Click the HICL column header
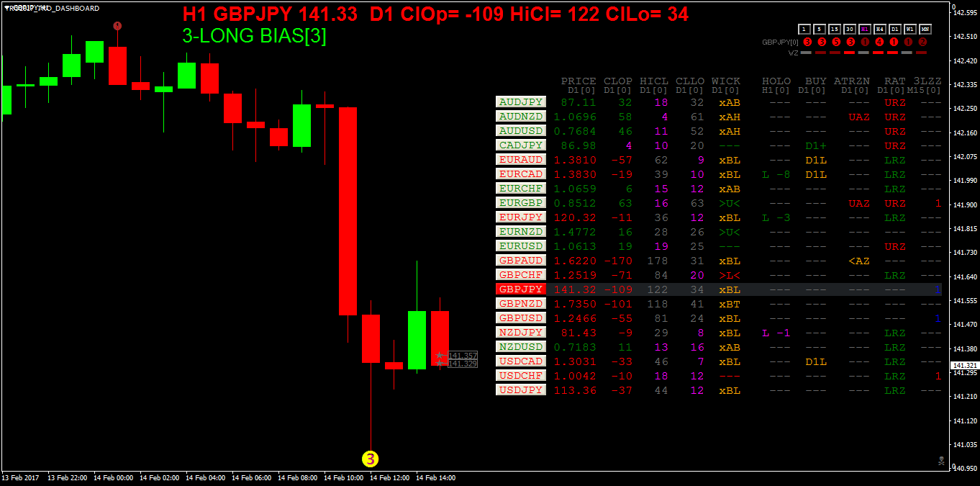This screenshot has height=486, width=980. [x=654, y=81]
